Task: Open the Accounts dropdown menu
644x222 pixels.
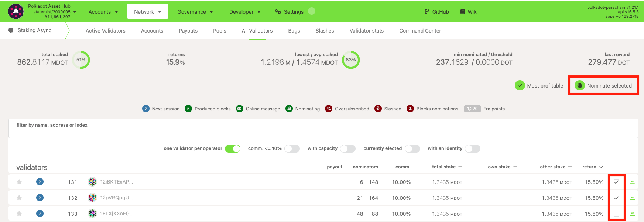Action: [103, 11]
